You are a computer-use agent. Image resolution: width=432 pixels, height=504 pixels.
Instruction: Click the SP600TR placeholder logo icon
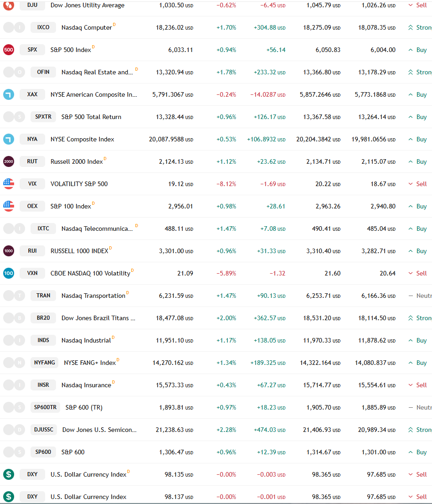pyautogui.click(x=14, y=407)
